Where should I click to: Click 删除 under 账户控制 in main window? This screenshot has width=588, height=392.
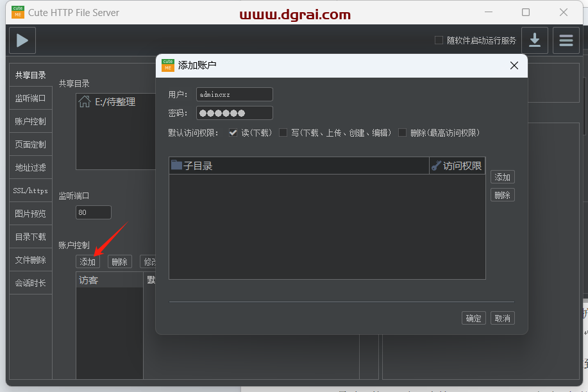tap(120, 262)
